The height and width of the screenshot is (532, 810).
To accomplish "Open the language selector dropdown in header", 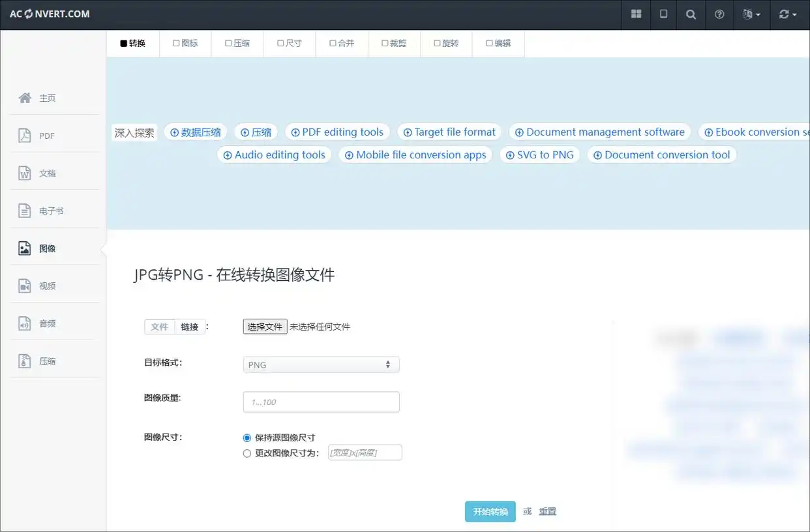I will pyautogui.click(x=751, y=14).
